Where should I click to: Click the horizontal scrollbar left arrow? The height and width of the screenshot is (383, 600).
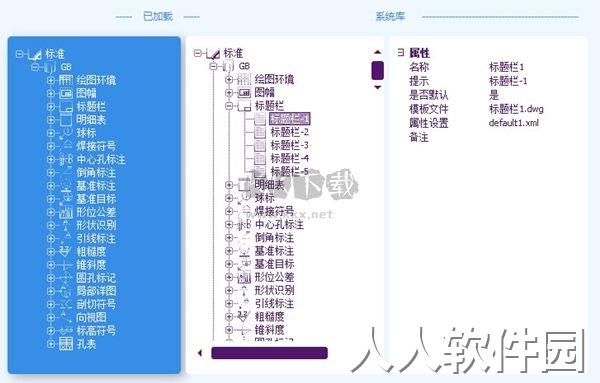(200, 353)
